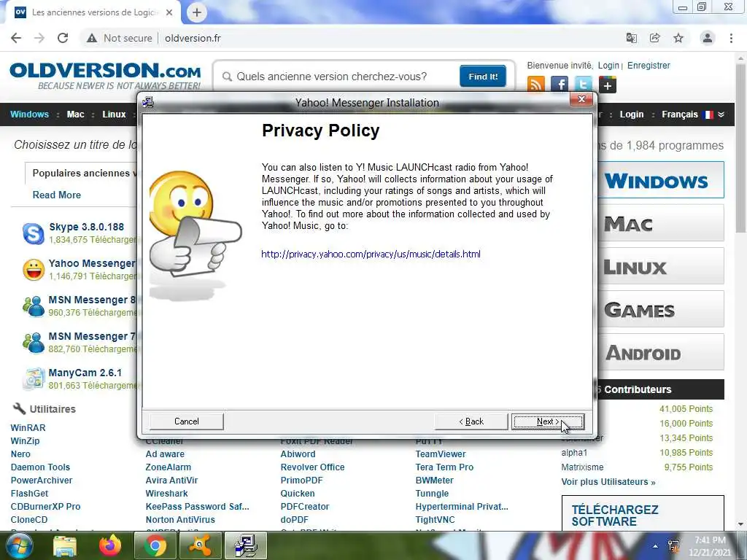Select Linux in the navigation bar
747x560 pixels.
[x=114, y=114]
